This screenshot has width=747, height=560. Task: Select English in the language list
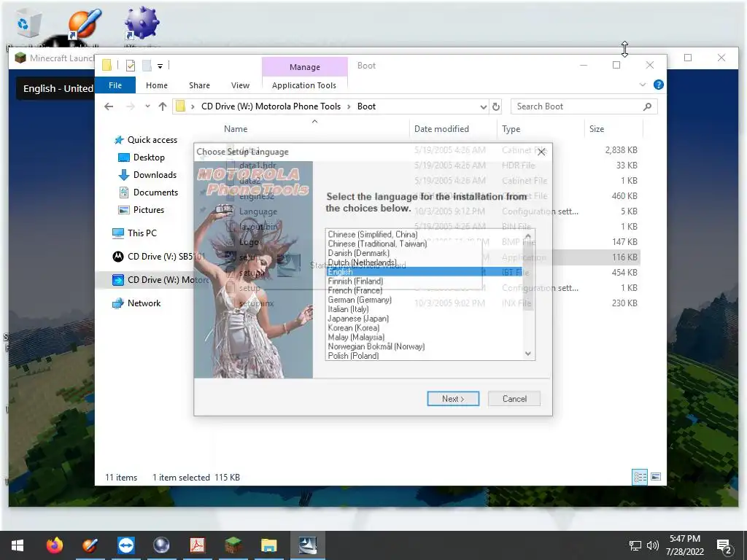point(425,271)
